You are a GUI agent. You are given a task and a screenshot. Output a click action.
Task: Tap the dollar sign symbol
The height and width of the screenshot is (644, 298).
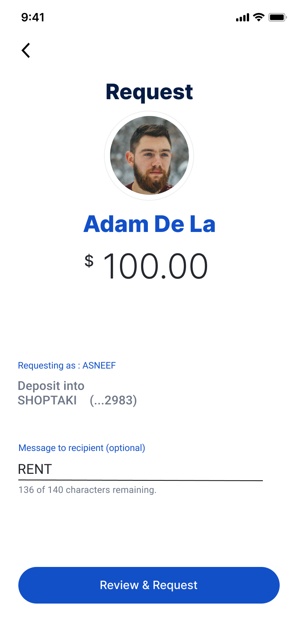tap(89, 261)
